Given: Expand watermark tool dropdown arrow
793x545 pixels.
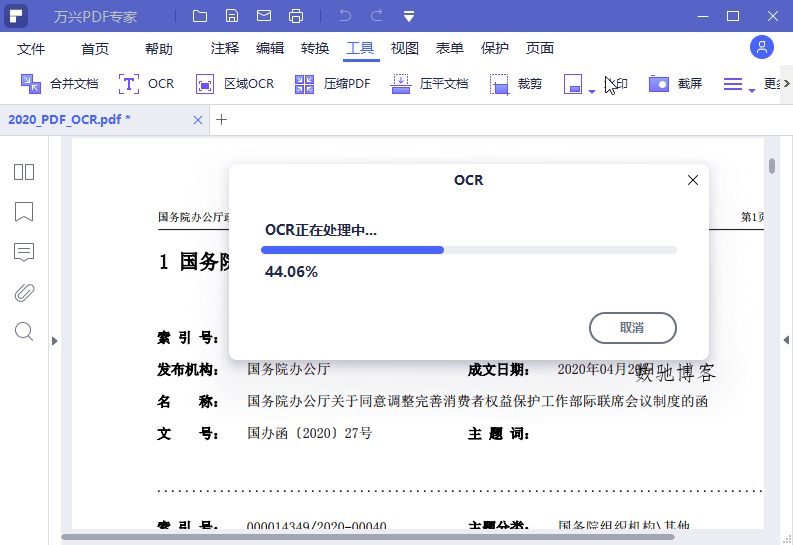Looking at the screenshot, I should pos(592,91).
